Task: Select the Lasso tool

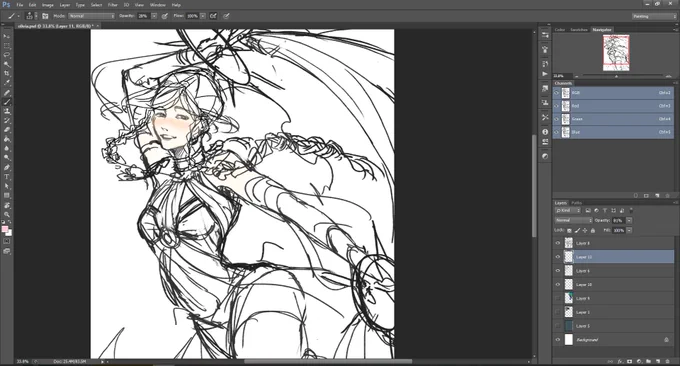Action: pyautogui.click(x=7, y=55)
